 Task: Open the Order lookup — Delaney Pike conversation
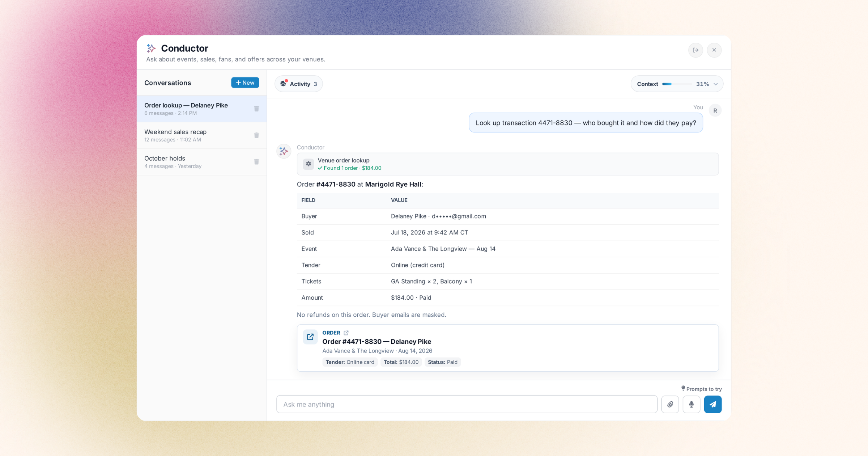tap(202, 109)
